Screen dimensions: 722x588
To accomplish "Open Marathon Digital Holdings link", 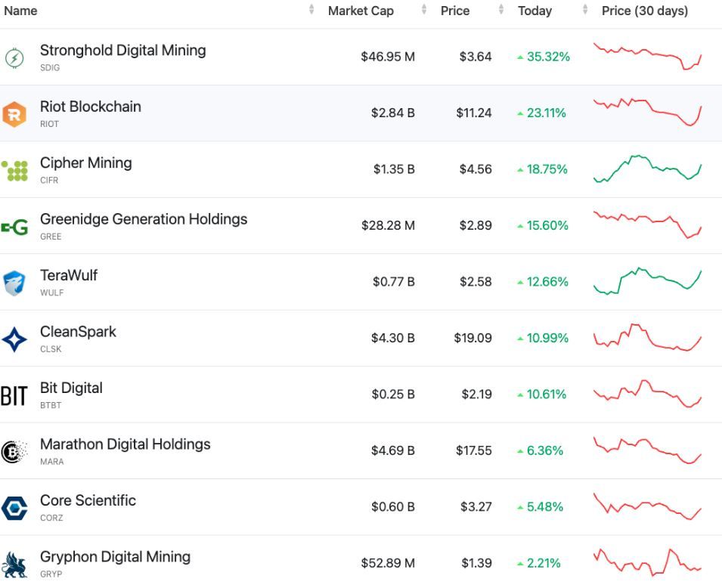I will 125,444.
